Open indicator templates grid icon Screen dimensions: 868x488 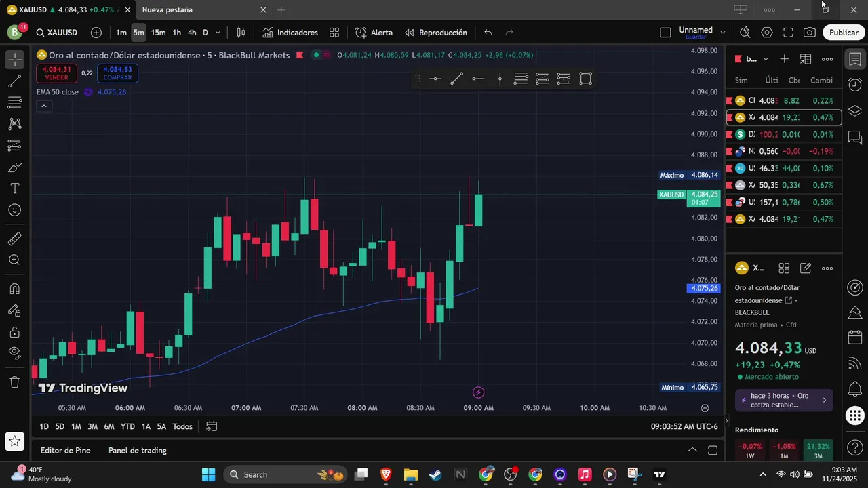(334, 33)
